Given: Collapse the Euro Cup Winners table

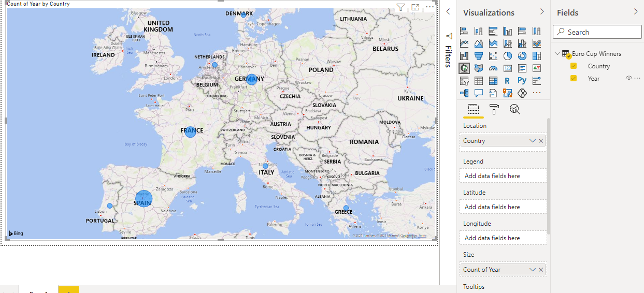Looking at the screenshot, I should pyautogui.click(x=557, y=53).
